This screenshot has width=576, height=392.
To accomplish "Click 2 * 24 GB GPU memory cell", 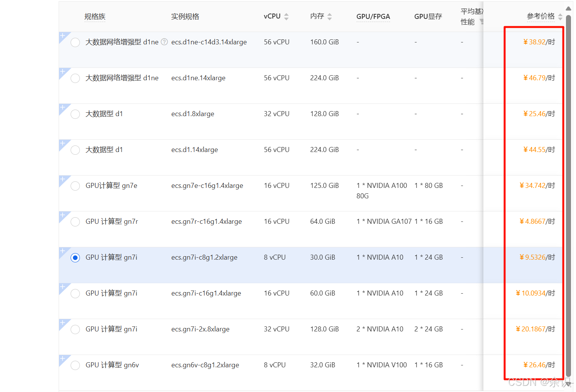I will pos(429,329).
